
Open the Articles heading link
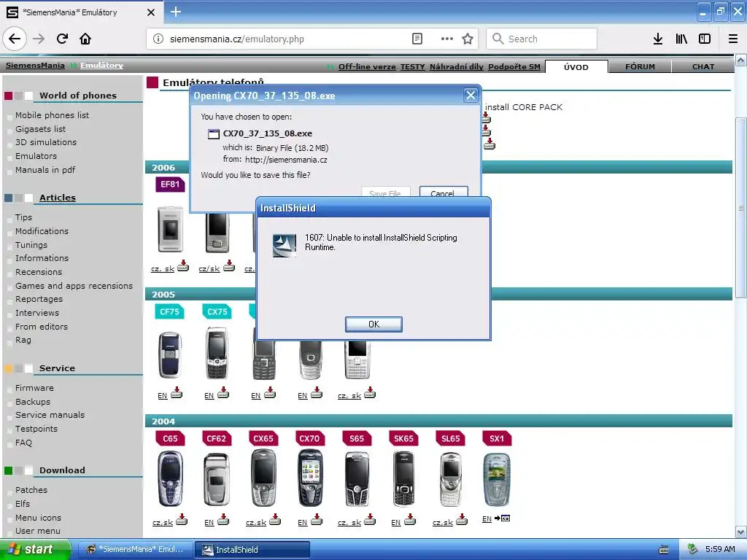[58, 198]
